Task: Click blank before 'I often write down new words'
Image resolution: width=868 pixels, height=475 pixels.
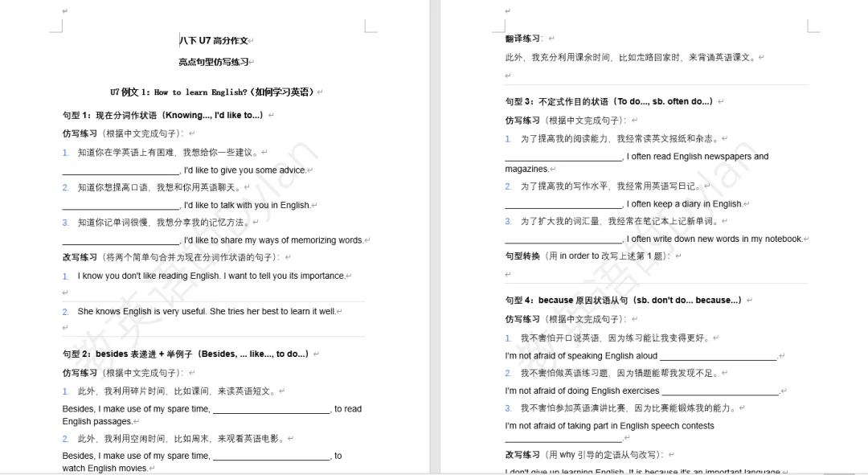Action: click(563, 240)
